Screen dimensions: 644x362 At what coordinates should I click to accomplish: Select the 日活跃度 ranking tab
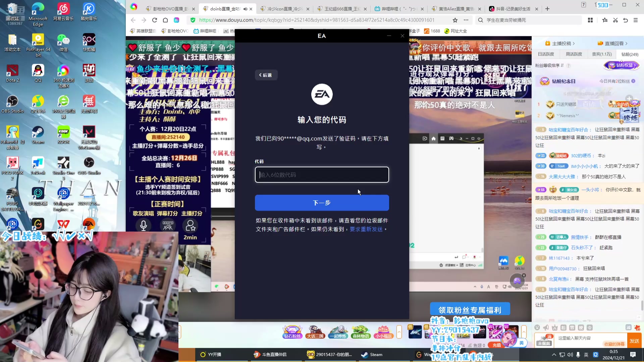[x=546, y=54]
